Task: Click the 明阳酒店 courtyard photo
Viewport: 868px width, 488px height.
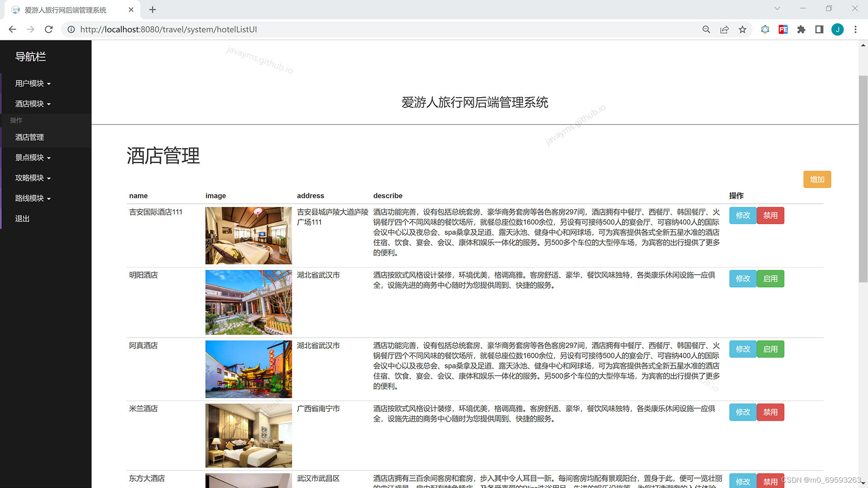Action: [x=249, y=302]
